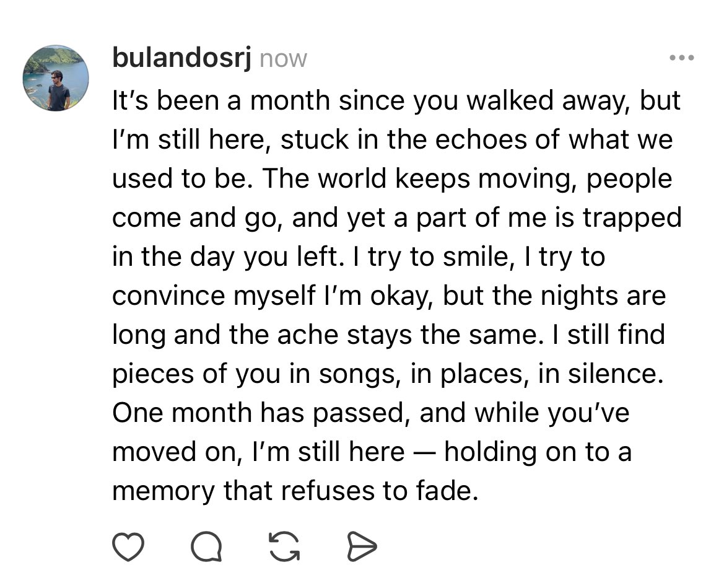
Task: Click the "now" timestamp of the post
Action: 283,59
